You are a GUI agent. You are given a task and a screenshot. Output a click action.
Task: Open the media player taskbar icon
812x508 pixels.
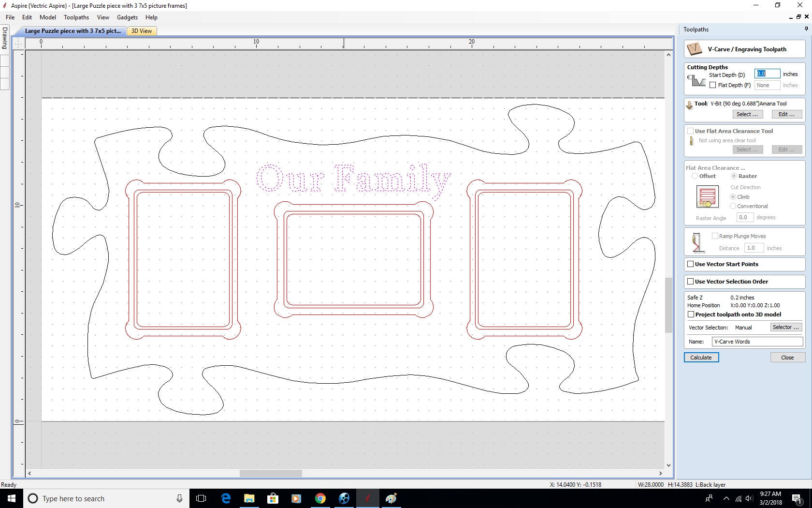click(296, 498)
